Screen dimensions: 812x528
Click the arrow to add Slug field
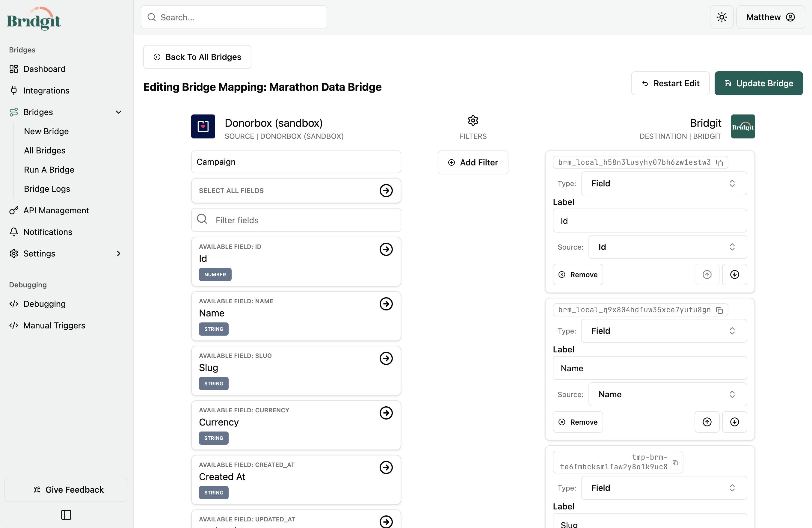[x=386, y=358]
